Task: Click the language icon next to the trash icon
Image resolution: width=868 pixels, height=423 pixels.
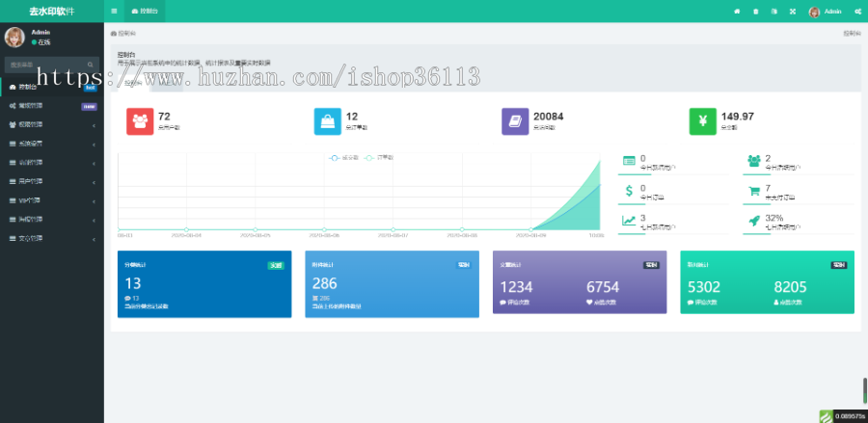Action: (773, 11)
